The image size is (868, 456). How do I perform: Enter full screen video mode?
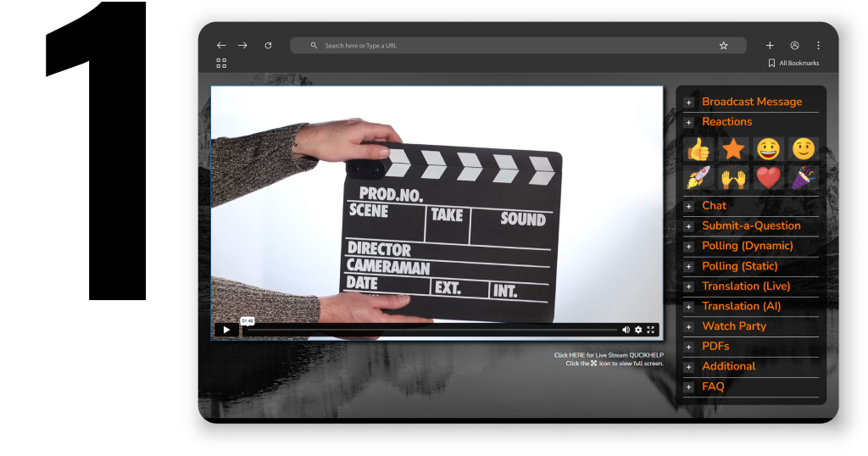[x=651, y=330]
